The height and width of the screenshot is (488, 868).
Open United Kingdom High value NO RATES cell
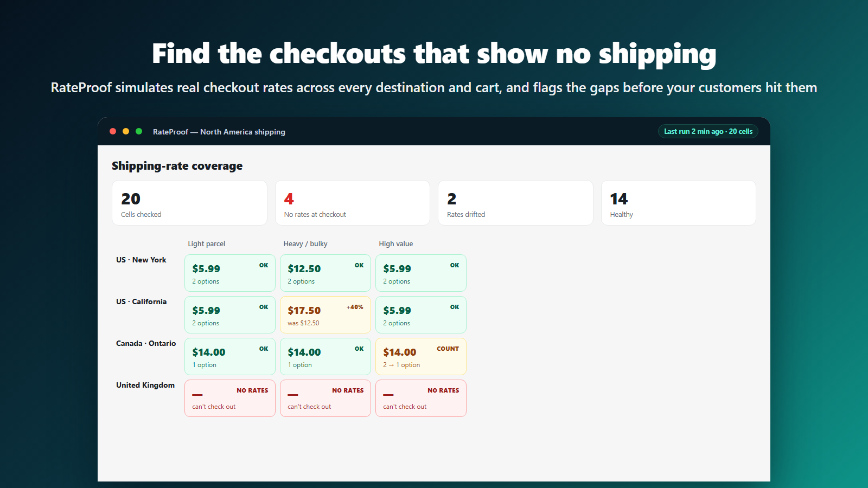(x=421, y=399)
